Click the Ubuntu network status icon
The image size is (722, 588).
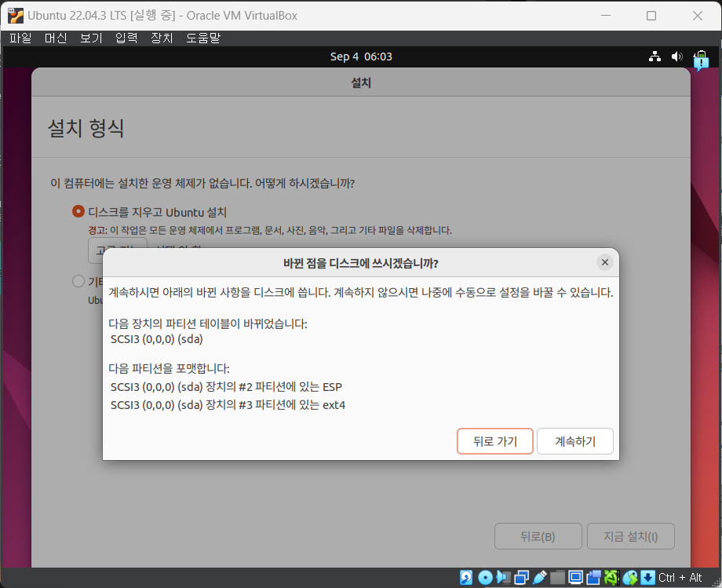655,57
